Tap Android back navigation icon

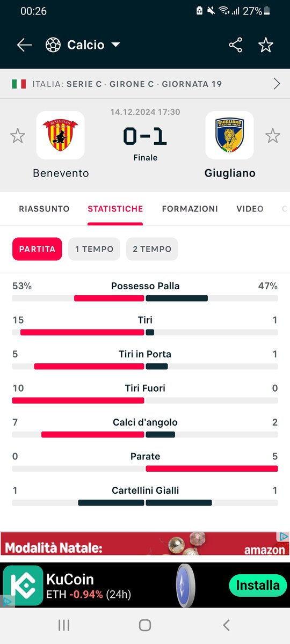[226, 625]
